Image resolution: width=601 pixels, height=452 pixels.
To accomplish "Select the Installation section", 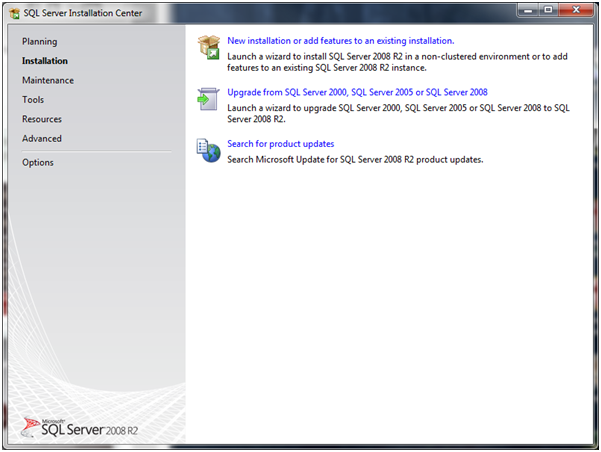I will tap(45, 61).
